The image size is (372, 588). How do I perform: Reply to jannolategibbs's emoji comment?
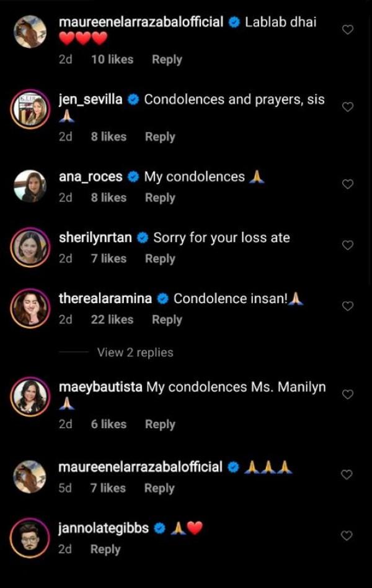[x=105, y=550]
